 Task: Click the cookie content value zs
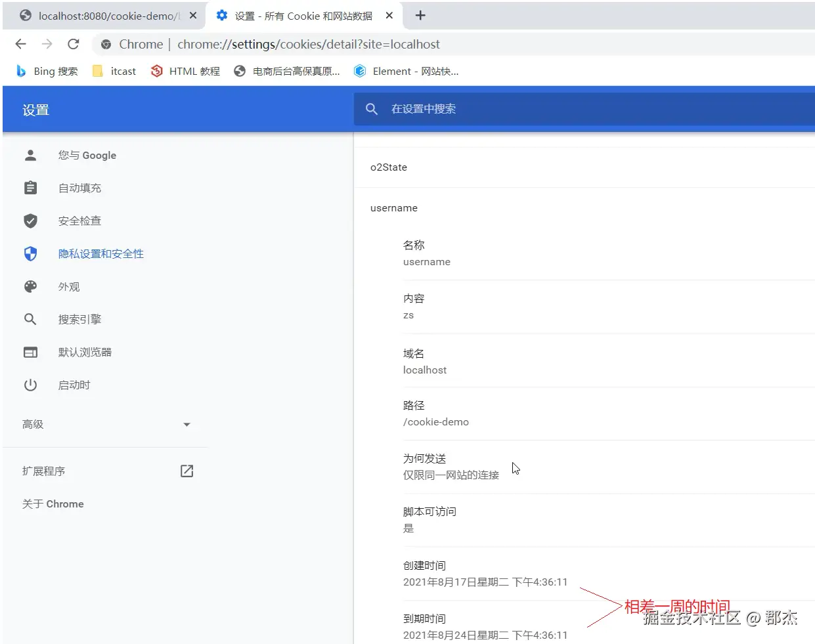pyautogui.click(x=408, y=315)
